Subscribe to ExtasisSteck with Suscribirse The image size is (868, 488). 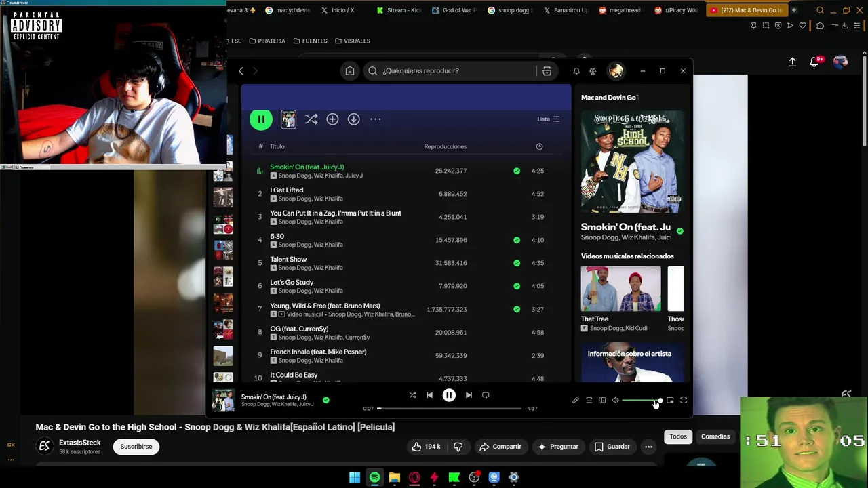point(136,447)
